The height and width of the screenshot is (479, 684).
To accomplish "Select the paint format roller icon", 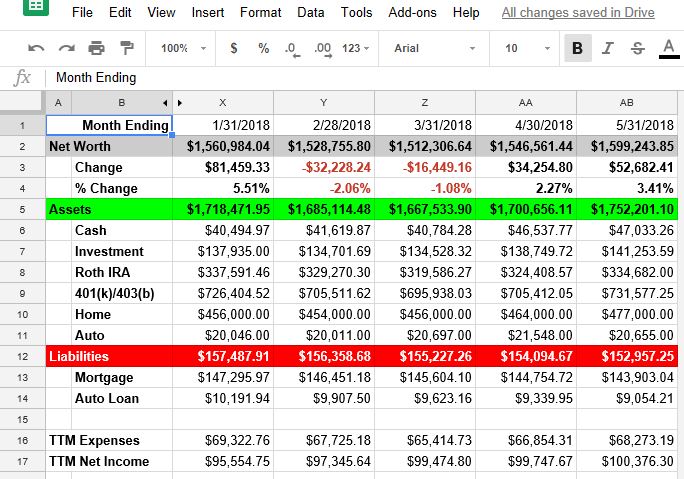I will [127, 48].
